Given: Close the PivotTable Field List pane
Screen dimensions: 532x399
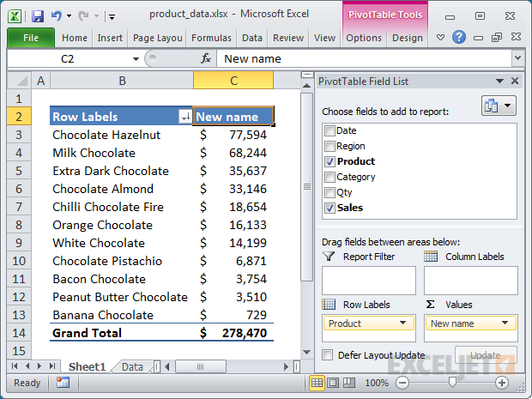Looking at the screenshot, I should tap(515, 82).
